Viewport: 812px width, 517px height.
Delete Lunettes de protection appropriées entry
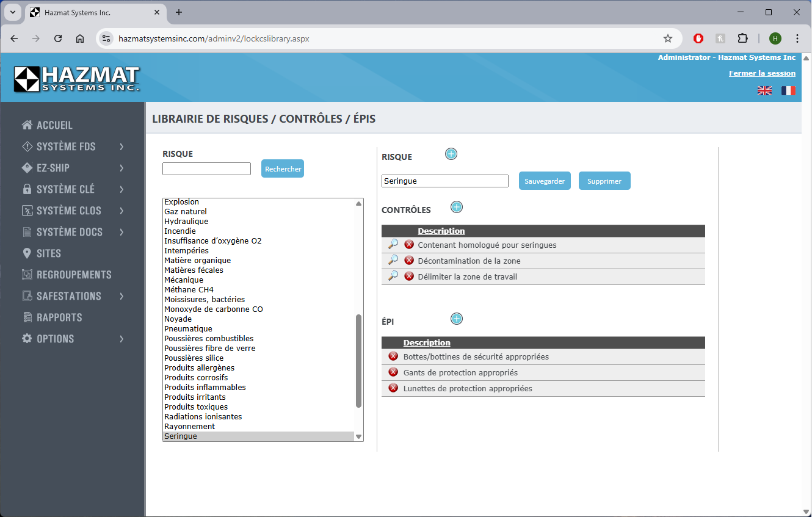coord(393,388)
